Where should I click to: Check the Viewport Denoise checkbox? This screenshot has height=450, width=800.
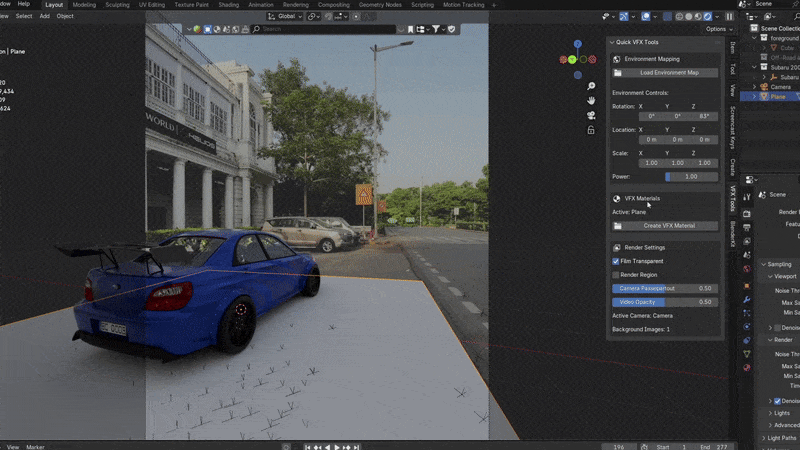point(778,328)
